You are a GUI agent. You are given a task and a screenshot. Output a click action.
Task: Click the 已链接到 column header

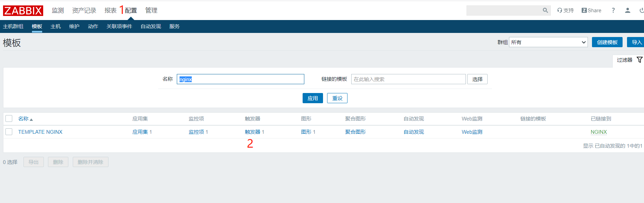601,118
